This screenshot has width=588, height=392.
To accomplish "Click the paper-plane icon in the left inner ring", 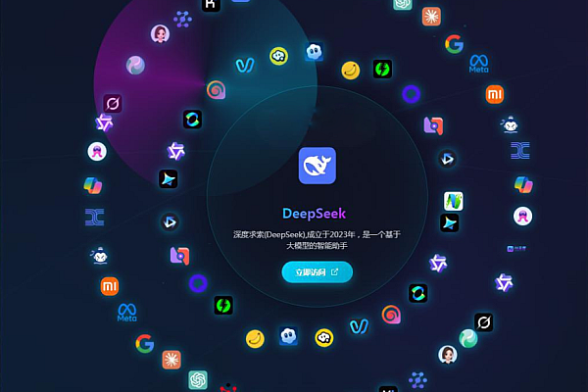I will tap(169, 179).
